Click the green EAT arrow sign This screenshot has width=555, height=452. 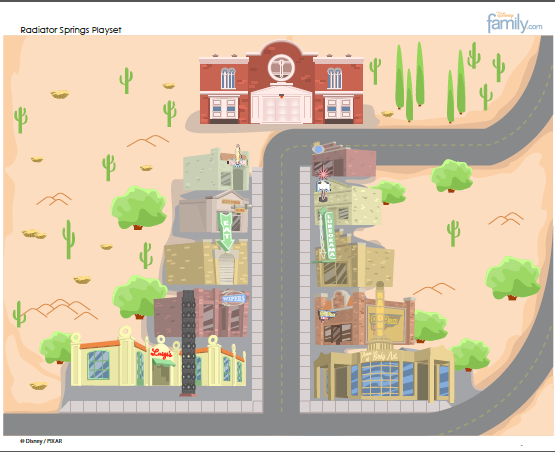pyautogui.click(x=225, y=231)
